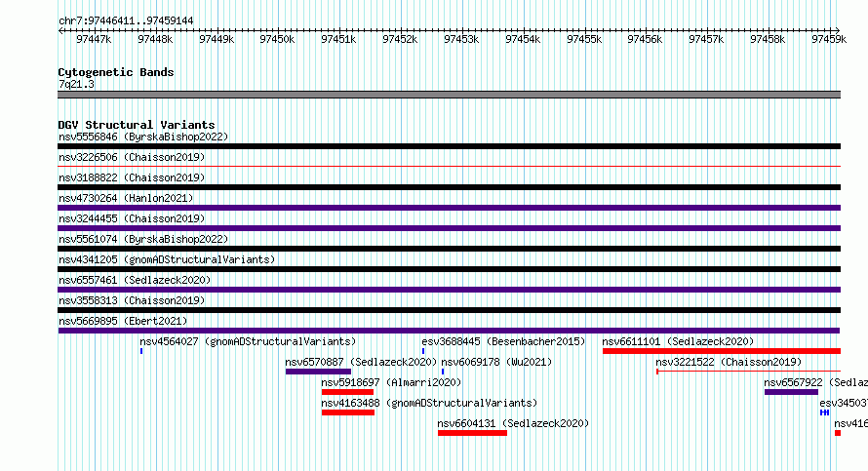The width and height of the screenshot is (868, 471).
Task: Select the red bar under nsv4163488
Action: (348, 412)
